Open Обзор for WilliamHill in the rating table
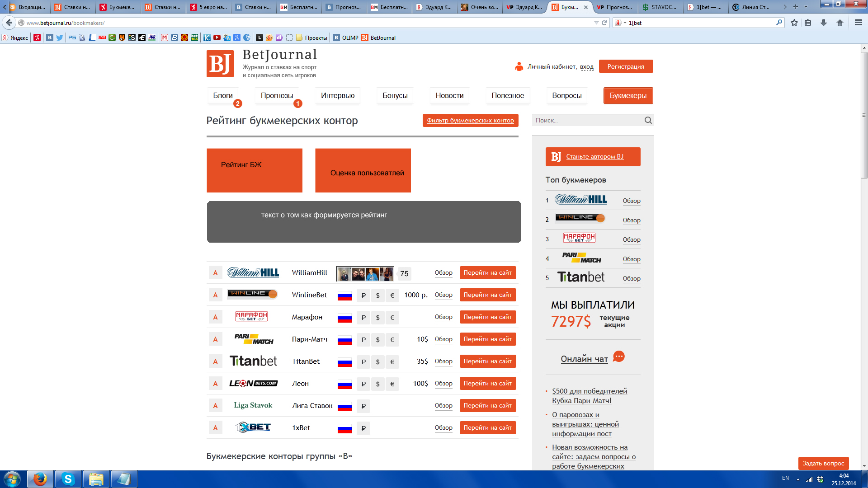 (x=443, y=272)
